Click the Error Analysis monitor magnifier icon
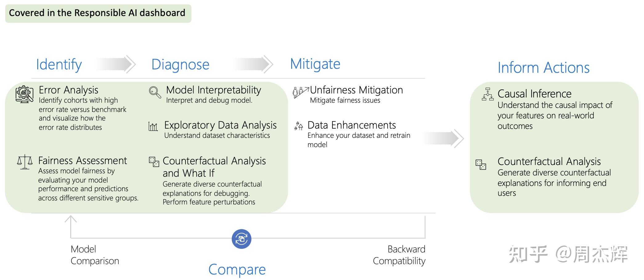The height and width of the screenshot is (280, 644). [x=24, y=94]
